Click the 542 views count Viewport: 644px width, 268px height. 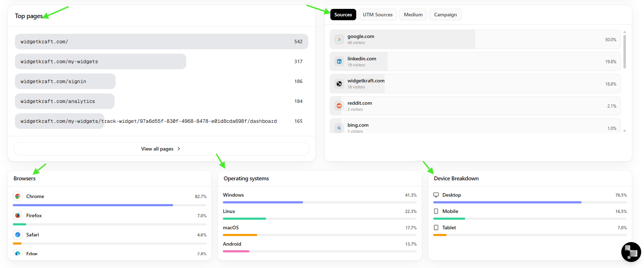tap(298, 42)
